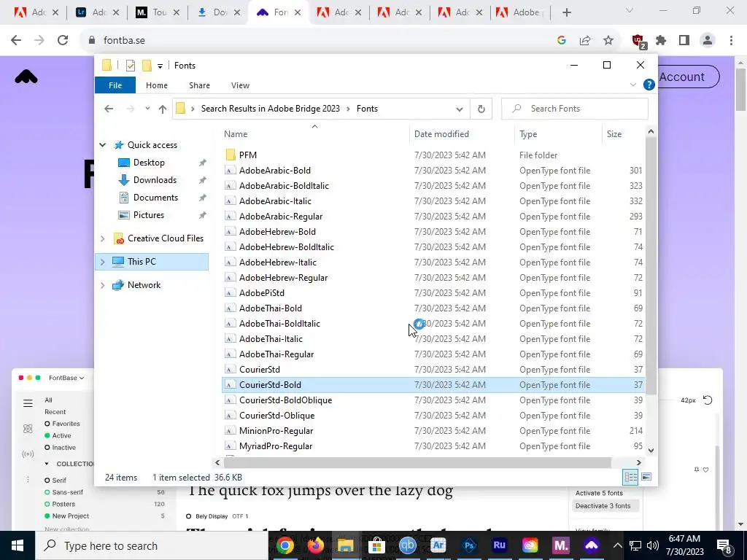Open the uBlock Origin extension icon

[x=638, y=41]
